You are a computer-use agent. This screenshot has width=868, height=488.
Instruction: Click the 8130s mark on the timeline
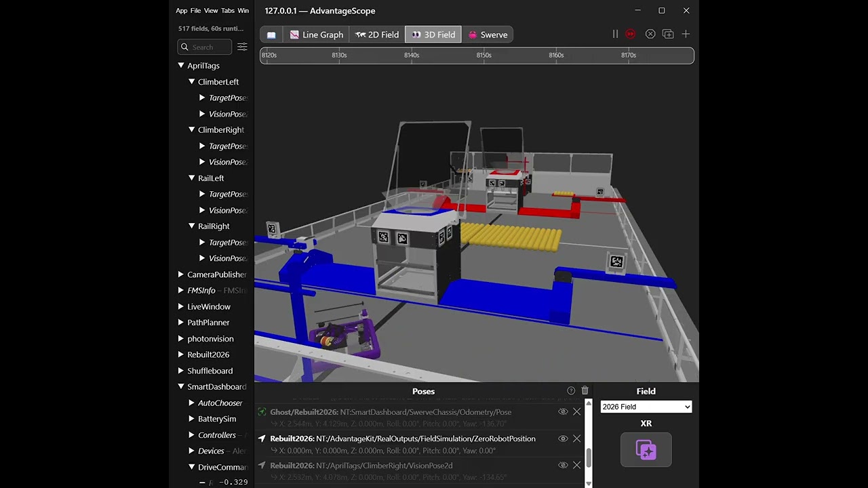tap(339, 55)
